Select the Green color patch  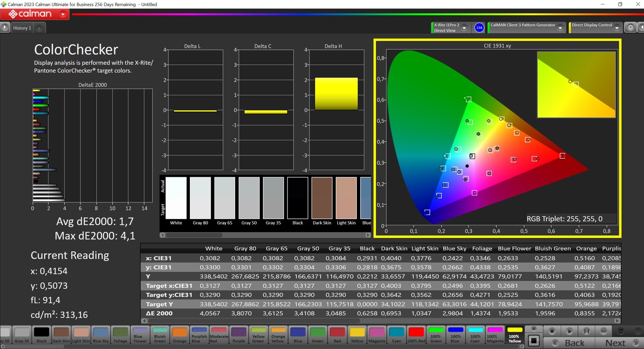coord(318,335)
